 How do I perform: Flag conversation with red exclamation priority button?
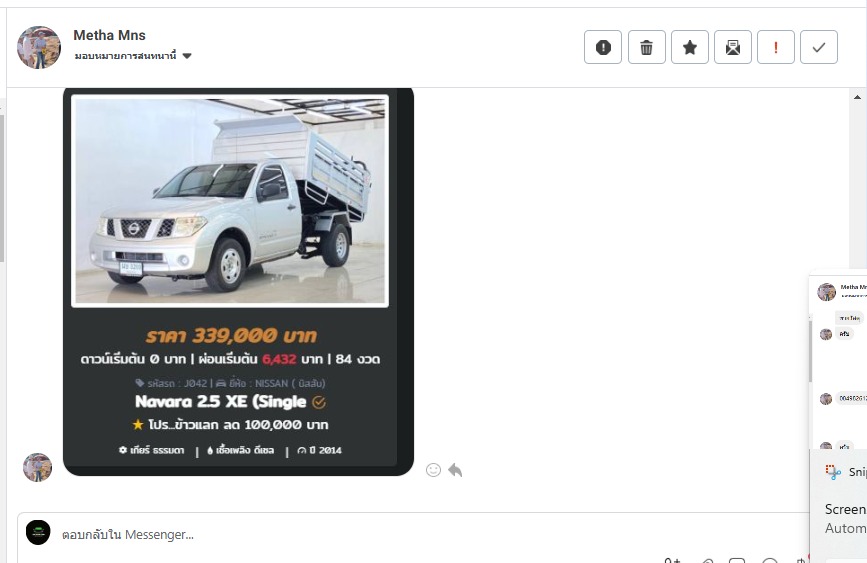click(776, 47)
